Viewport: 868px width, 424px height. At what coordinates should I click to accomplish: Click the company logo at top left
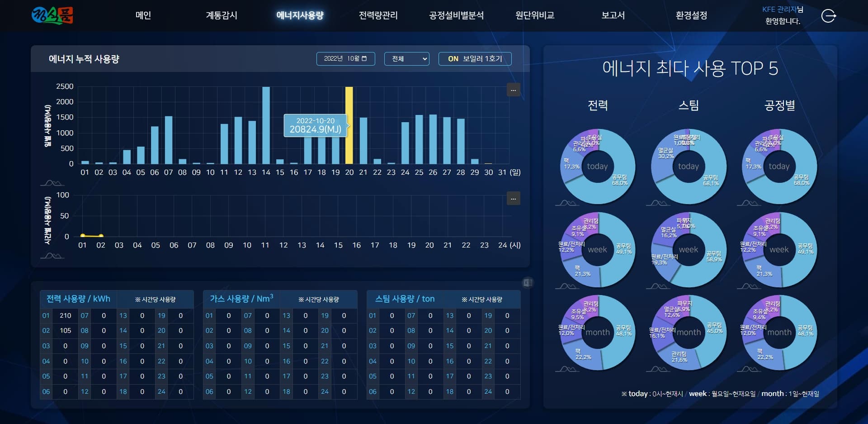point(52,15)
